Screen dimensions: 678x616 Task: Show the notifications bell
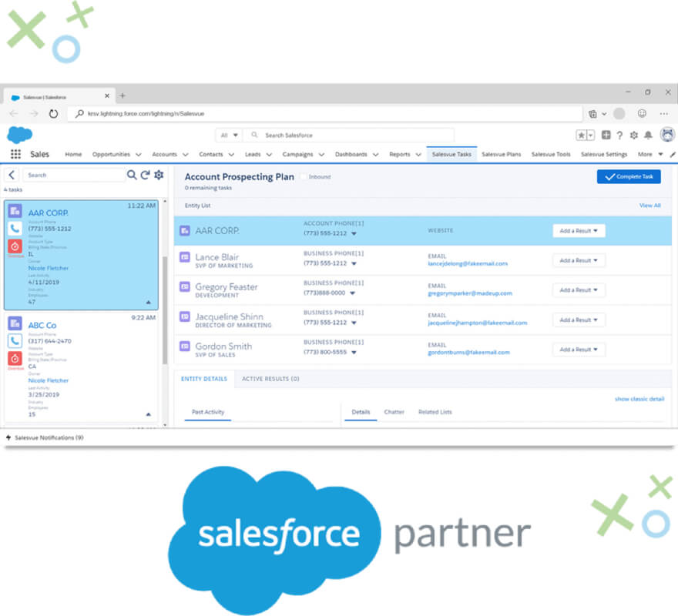click(x=648, y=136)
